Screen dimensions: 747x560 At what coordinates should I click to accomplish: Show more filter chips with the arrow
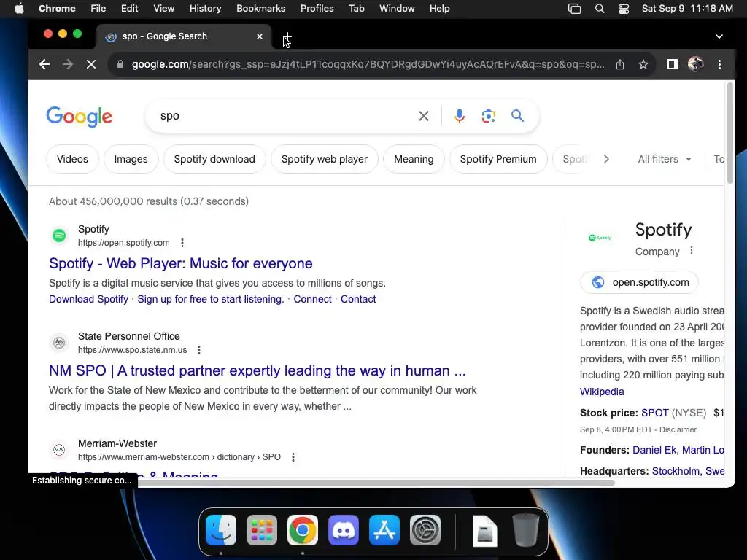[x=606, y=159]
